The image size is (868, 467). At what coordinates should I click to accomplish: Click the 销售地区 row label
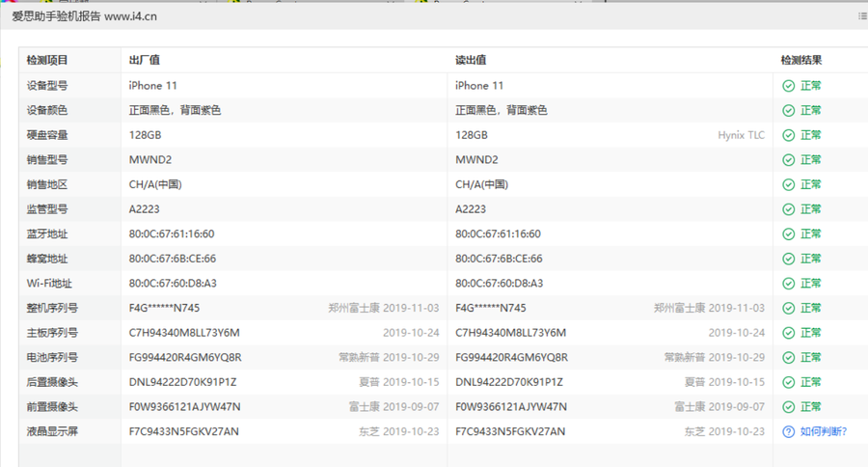(x=47, y=184)
